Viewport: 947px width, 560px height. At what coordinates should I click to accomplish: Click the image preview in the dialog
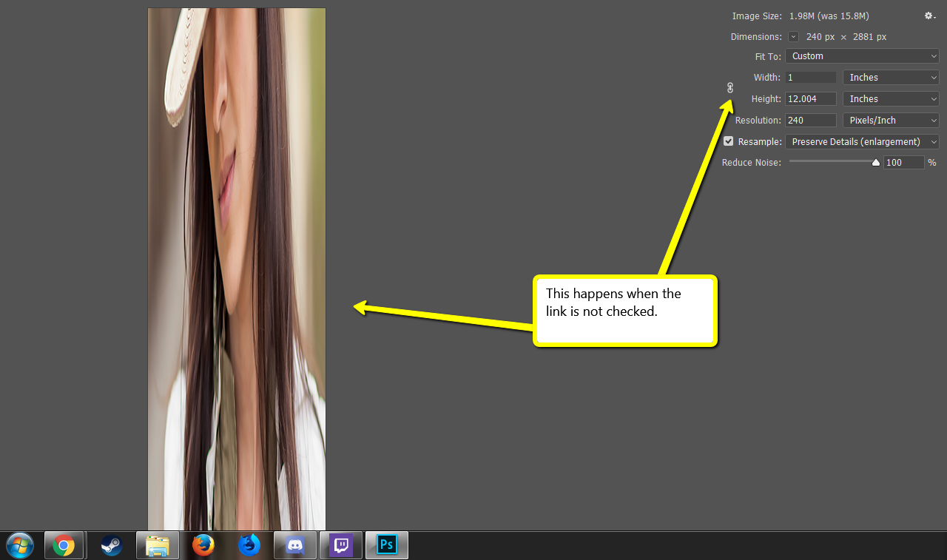click(x=237, y=269)
